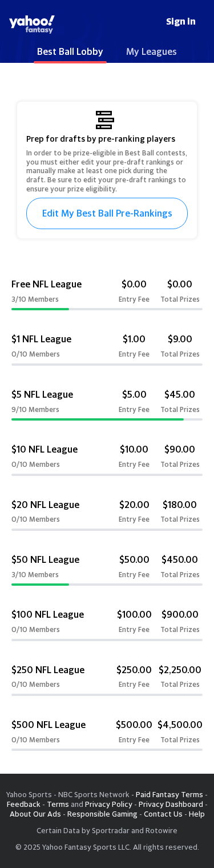Screen dimensions: 214x868
Task: Open the $250 NFL League contest
Action: [107, 679]
